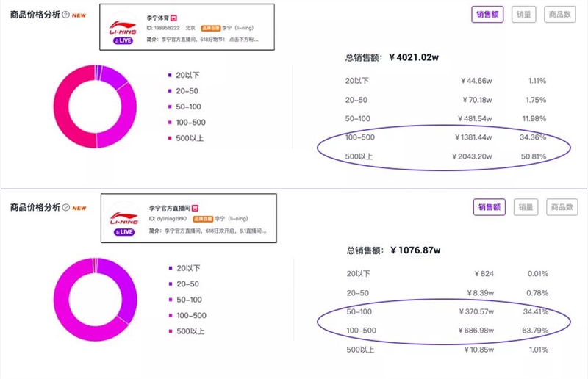The height and width of the screenshot is (379, 588).
Task: Select the top 销售额 tab
Action: point(487,15)
